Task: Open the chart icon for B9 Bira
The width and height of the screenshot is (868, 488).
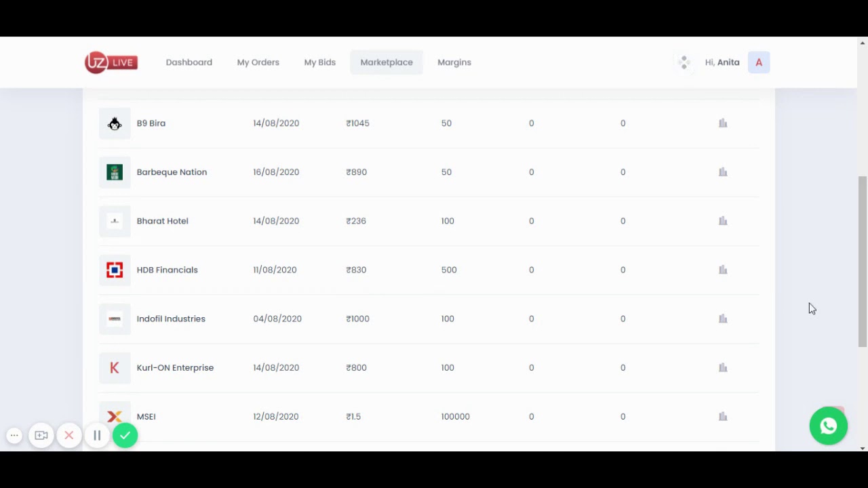Action: click(723, 123)
